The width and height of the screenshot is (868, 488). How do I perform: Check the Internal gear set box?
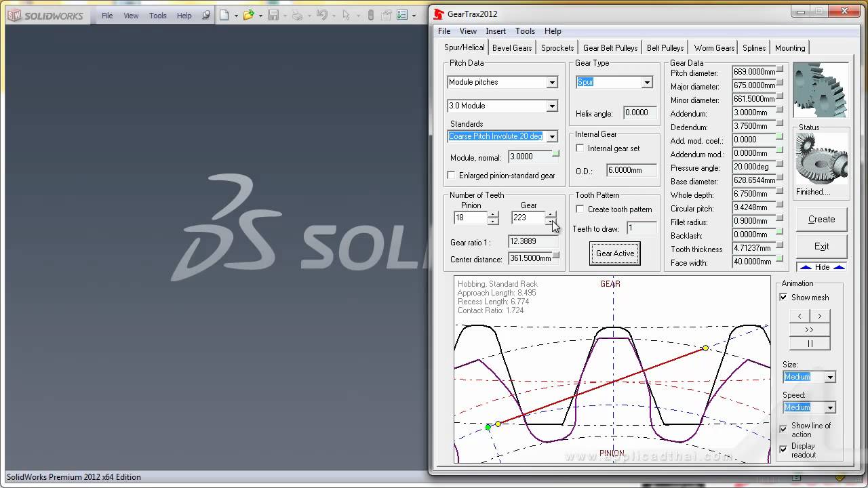pyautogui.click(x=580, y=148)
